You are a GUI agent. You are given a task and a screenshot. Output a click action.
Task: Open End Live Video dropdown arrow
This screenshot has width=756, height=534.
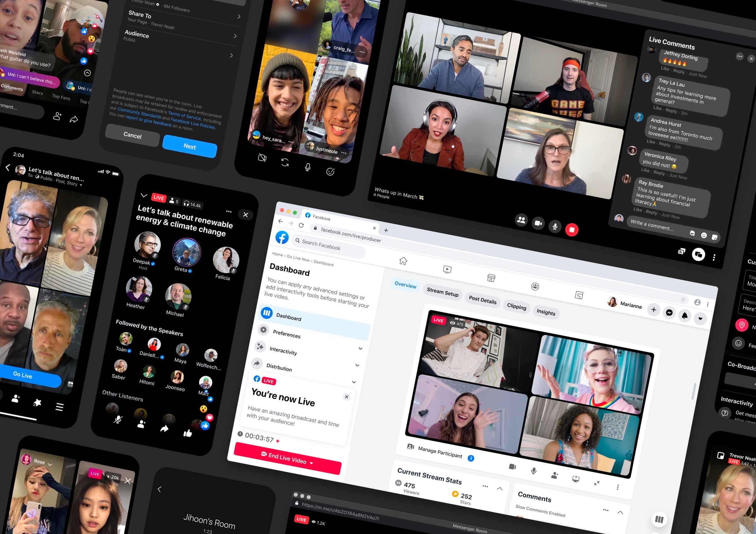[311, 463]
